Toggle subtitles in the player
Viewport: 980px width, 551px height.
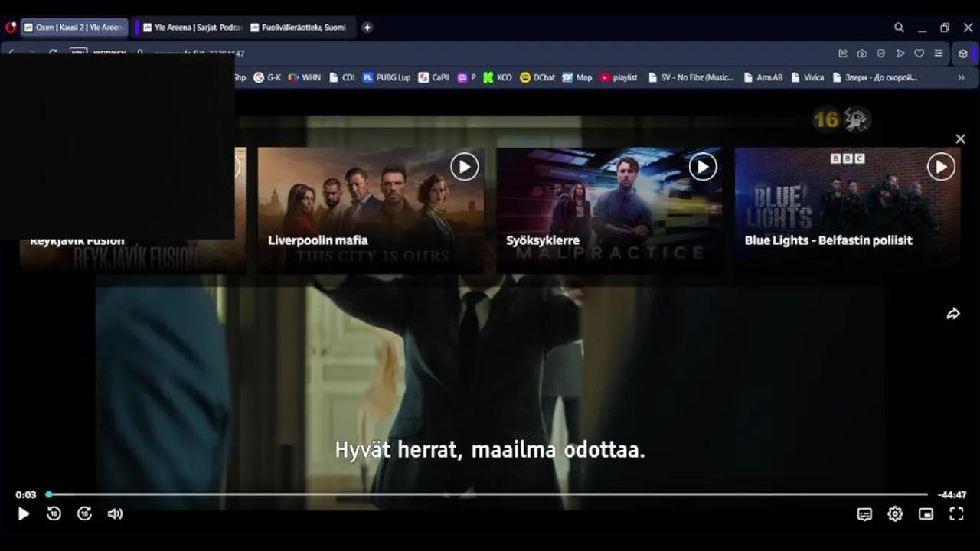[x=864, y=514]
